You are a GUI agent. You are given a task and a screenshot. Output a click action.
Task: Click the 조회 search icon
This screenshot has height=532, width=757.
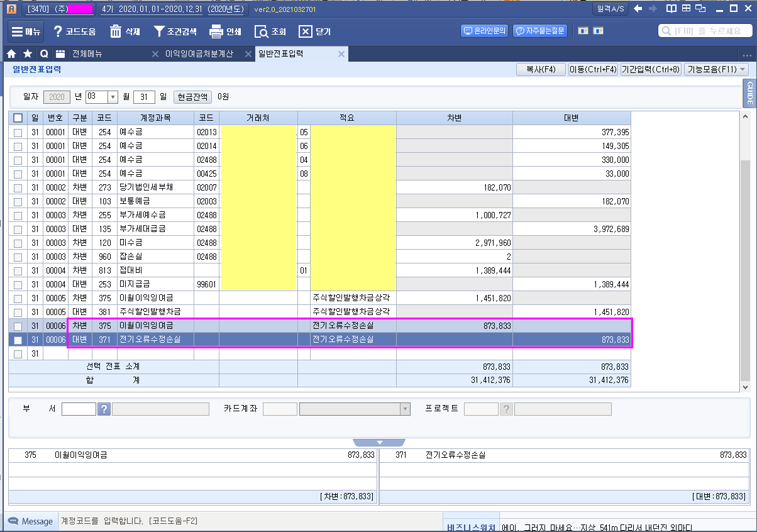(x=262, y=31)
